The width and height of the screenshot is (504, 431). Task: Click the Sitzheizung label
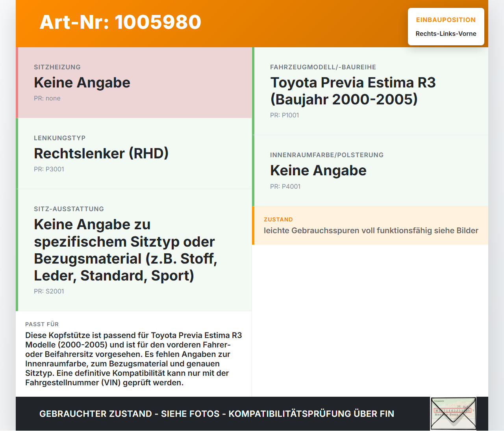[x=57, y=67]
